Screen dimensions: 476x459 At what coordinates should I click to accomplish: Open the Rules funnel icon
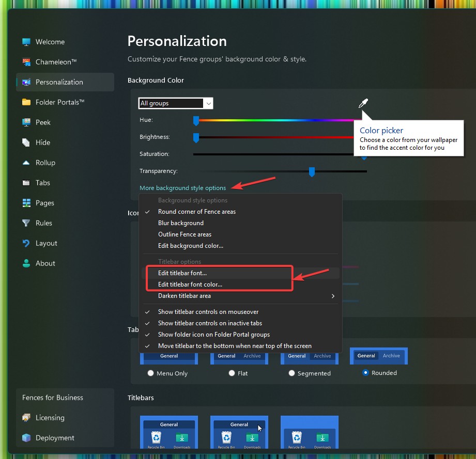(26, 223)
